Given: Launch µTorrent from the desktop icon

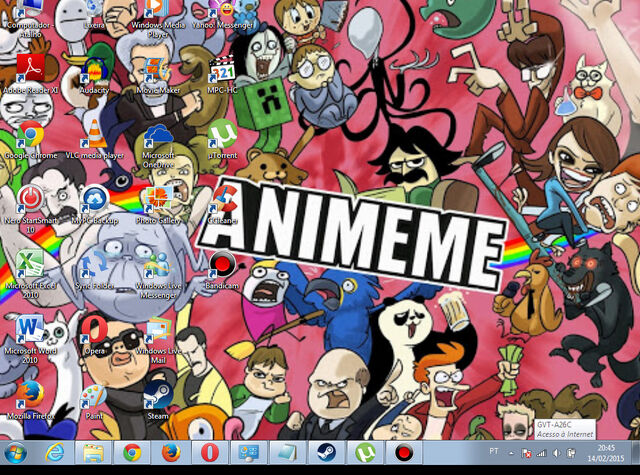Looking at the screenshot, I should coord(222,140).
